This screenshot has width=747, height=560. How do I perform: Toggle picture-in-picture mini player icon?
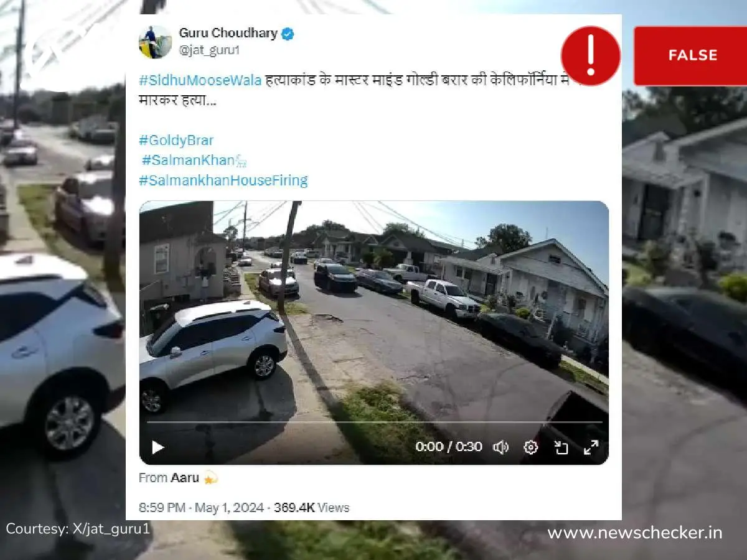pos(561,447)
